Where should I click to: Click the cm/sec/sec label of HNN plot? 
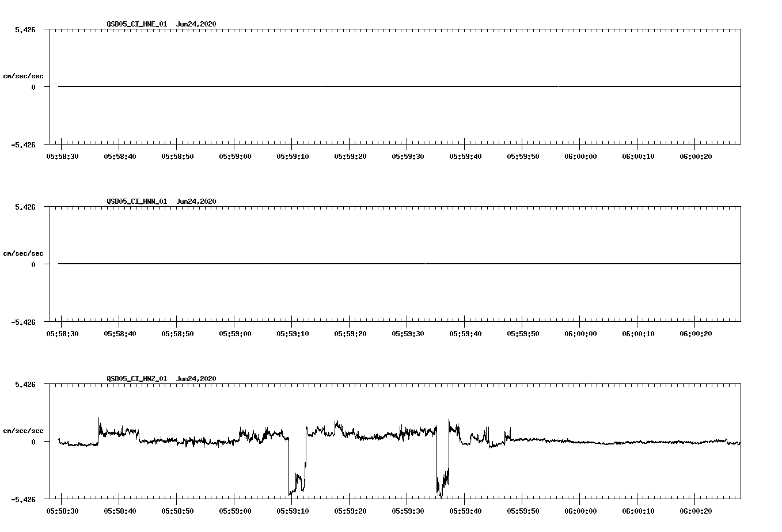click(x=23, y=253)
